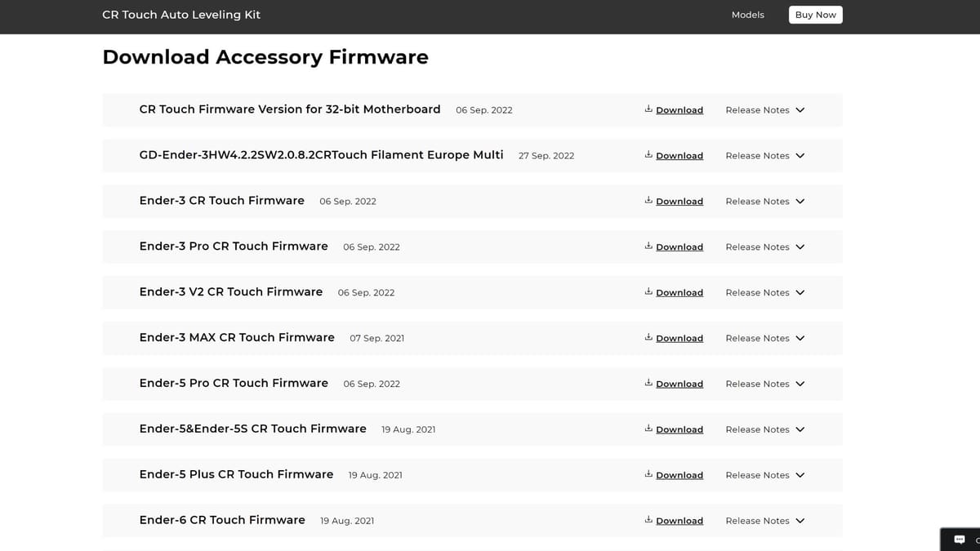
Task: Open the Models menu item
Action: (748, 15)
